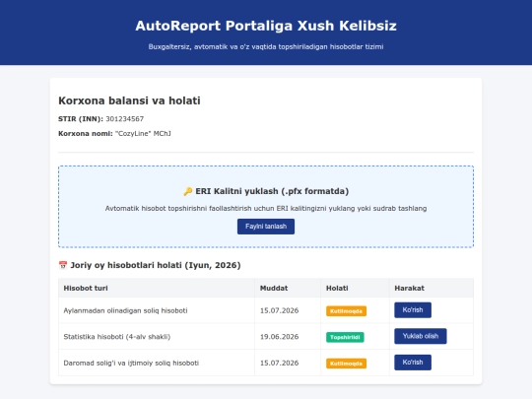Click the Harakat column header

tap(409, 288)
